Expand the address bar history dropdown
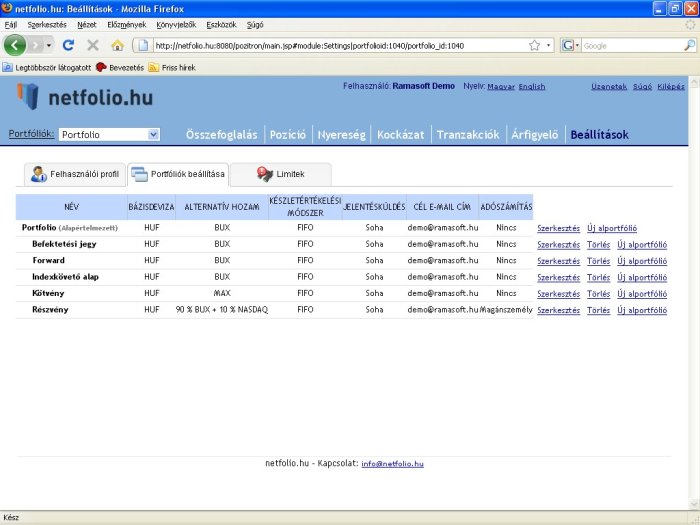The height and width of the screenshot is (525, 700). [x=548, y=46]
